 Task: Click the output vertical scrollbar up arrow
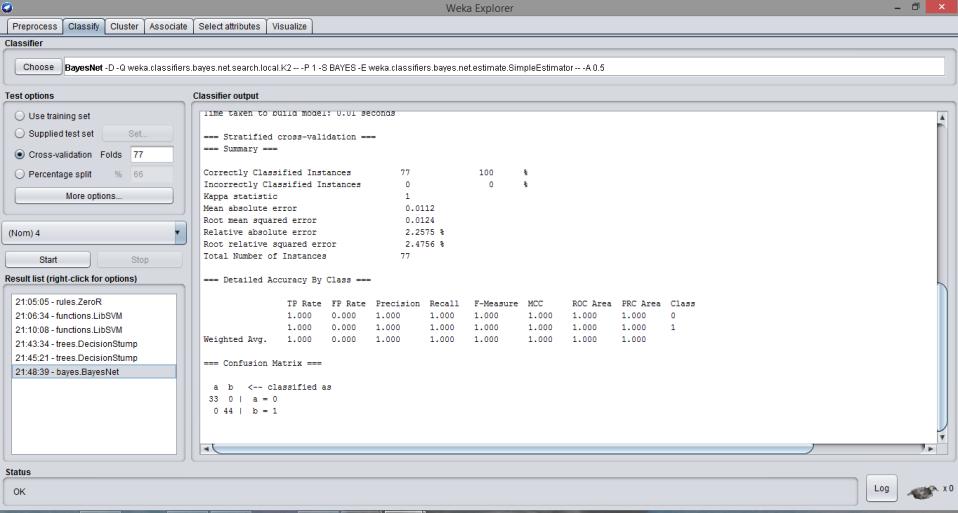pos(942,117)
